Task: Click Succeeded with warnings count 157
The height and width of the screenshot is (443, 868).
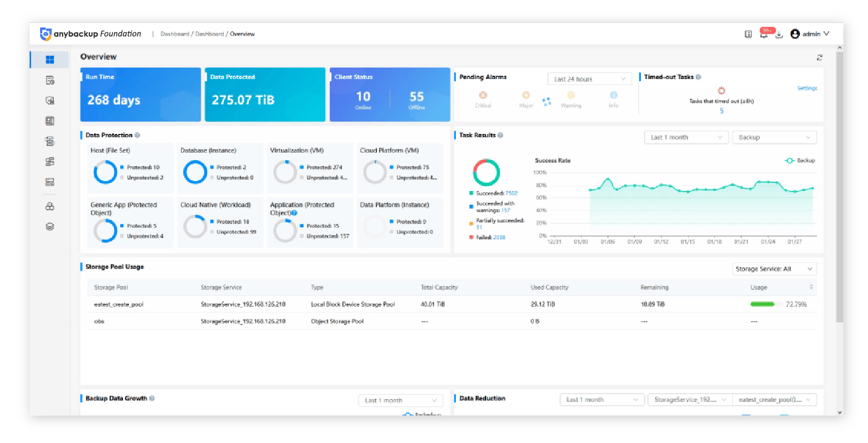Action: click(505, 210)
